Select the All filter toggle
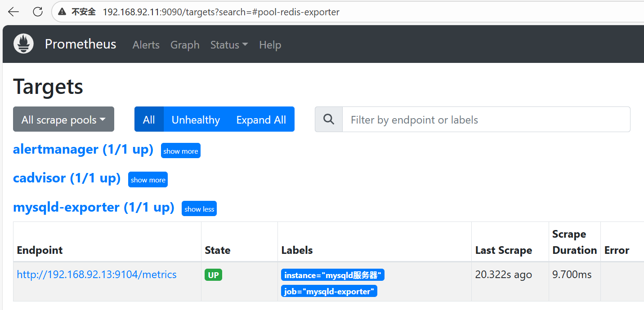The width and height of the screenshot is (644, 310). click(x=149, y=119)
